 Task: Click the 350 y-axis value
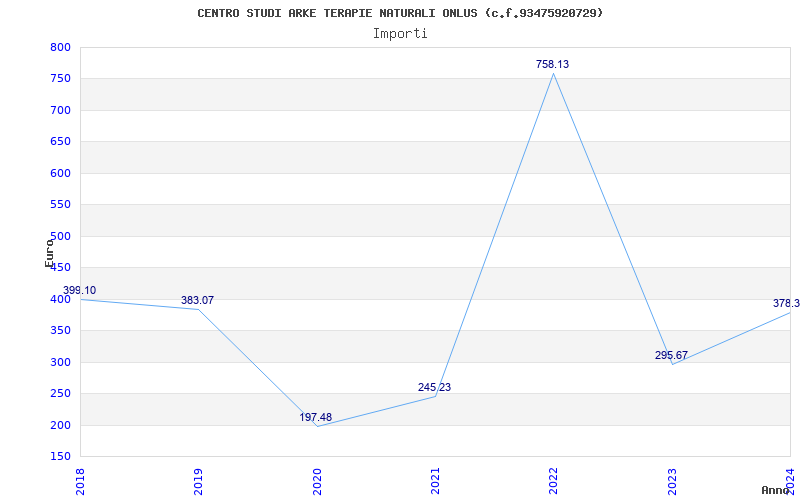[60, 331]
